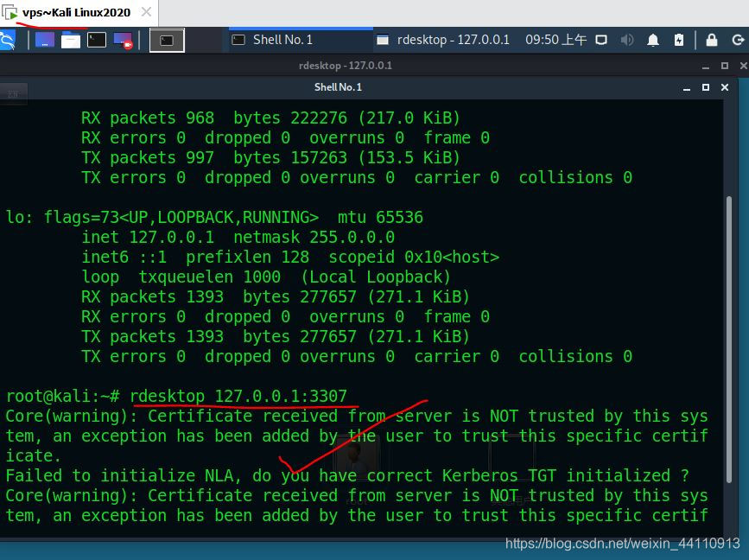Click the rdesktop 127.0.0.1:3307 command text
The image size is (749, 560).
pyautogui.click(x=238, y=396)
